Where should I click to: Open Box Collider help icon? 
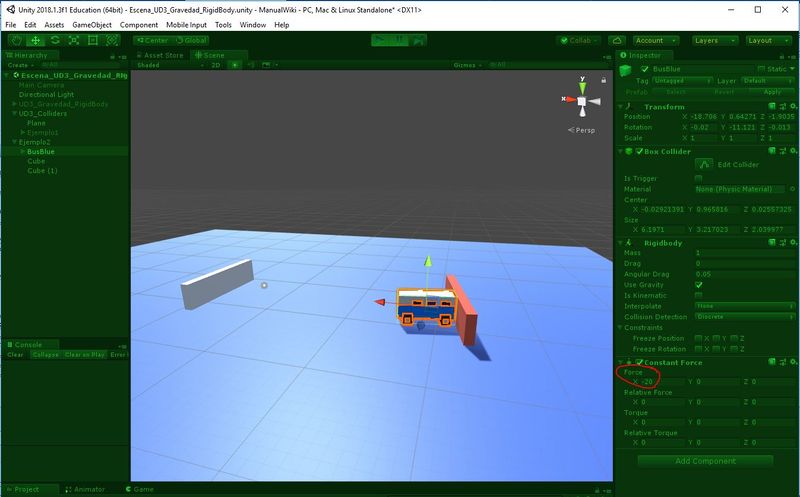point(772,151)
